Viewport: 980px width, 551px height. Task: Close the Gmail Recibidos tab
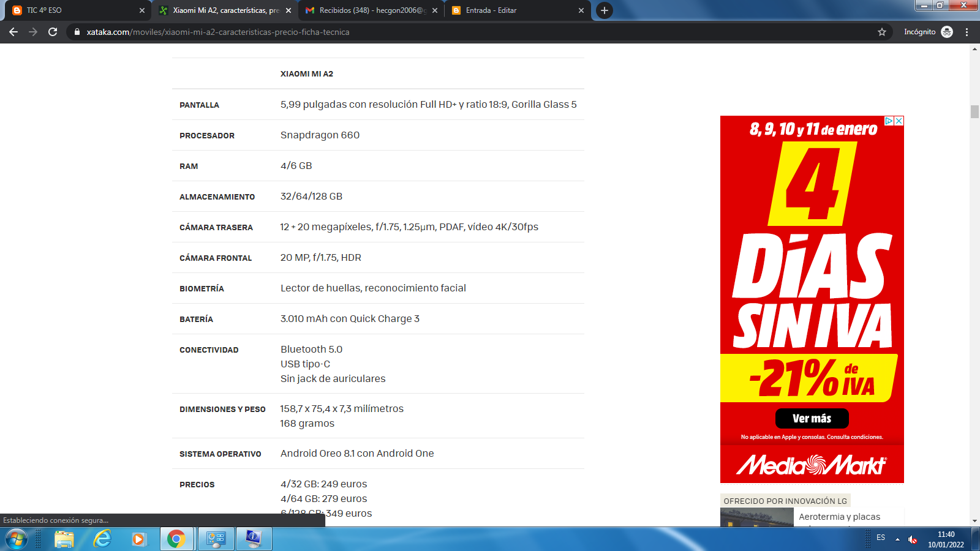pos(435,10)
